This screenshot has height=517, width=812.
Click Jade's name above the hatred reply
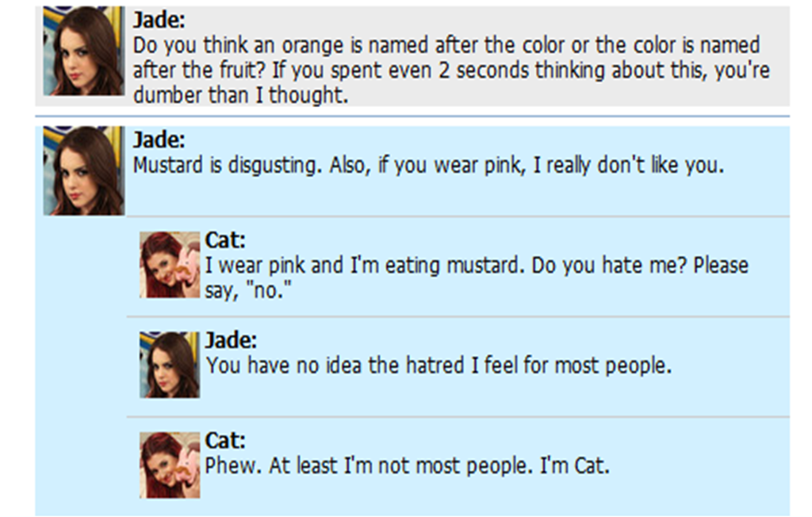(231, 340)
